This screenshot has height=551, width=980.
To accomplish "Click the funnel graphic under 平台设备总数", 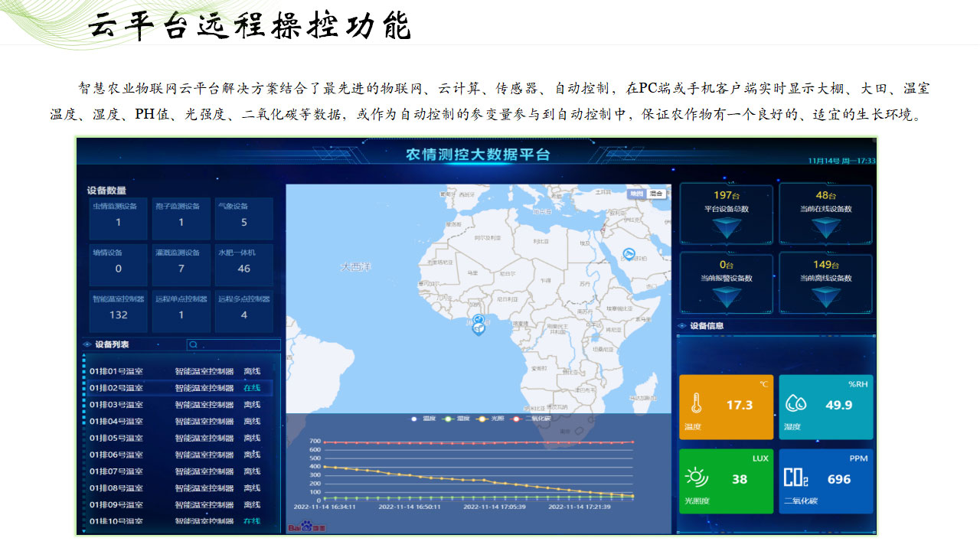I will click(727, 228).
